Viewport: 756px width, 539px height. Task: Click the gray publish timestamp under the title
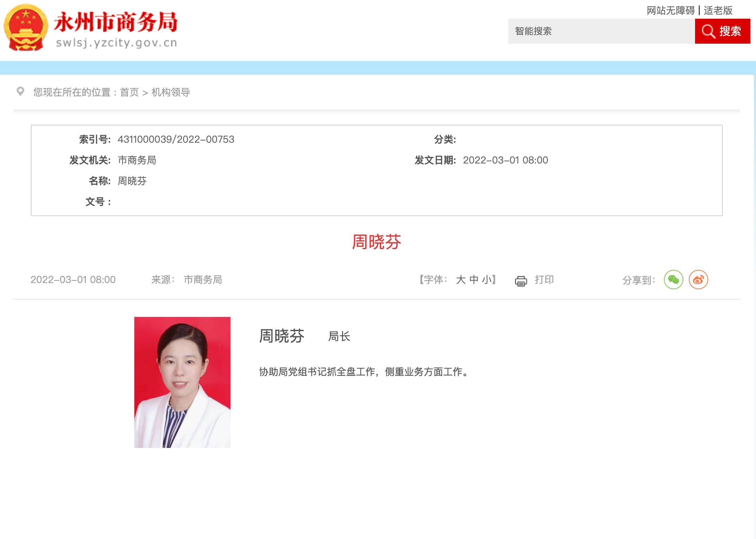tap(73, 280)
